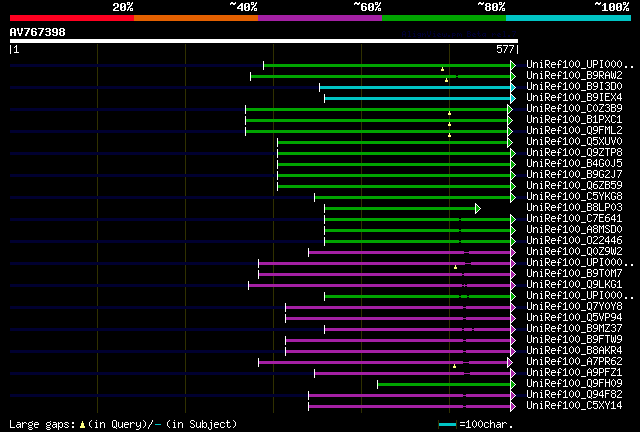Click the short green alignment bar of B8LP03
Image resolution: width=640 pixels, height=432 pixels.
point(400,209)
